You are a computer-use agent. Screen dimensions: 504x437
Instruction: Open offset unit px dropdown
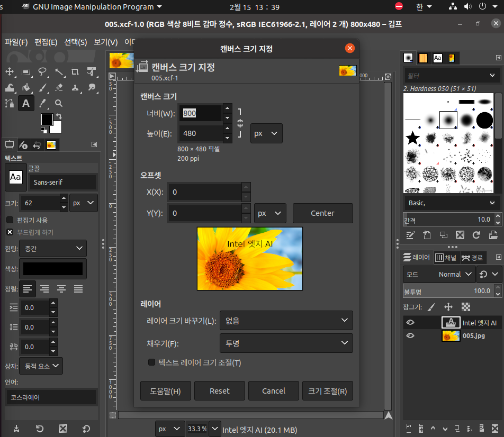tap(270, 213)
